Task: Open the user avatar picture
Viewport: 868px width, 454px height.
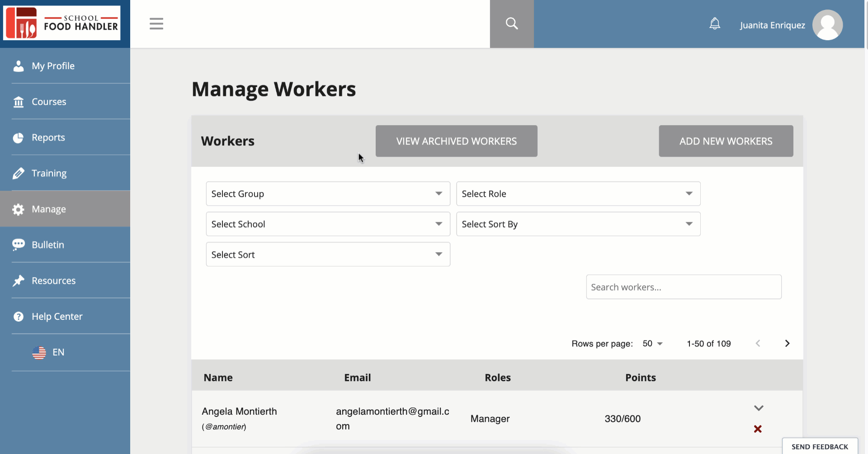Action: pyautogui.click(x=827, y=25)
